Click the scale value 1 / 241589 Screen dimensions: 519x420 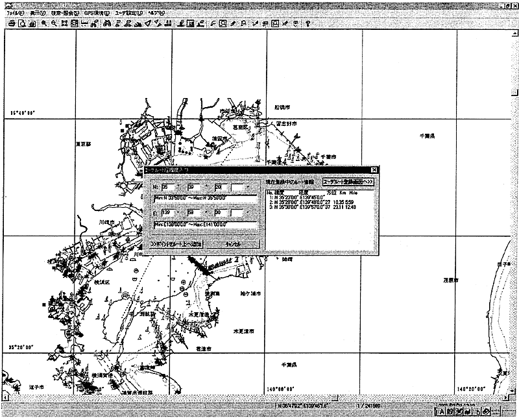pyautogui.click(x=368, y=406)
